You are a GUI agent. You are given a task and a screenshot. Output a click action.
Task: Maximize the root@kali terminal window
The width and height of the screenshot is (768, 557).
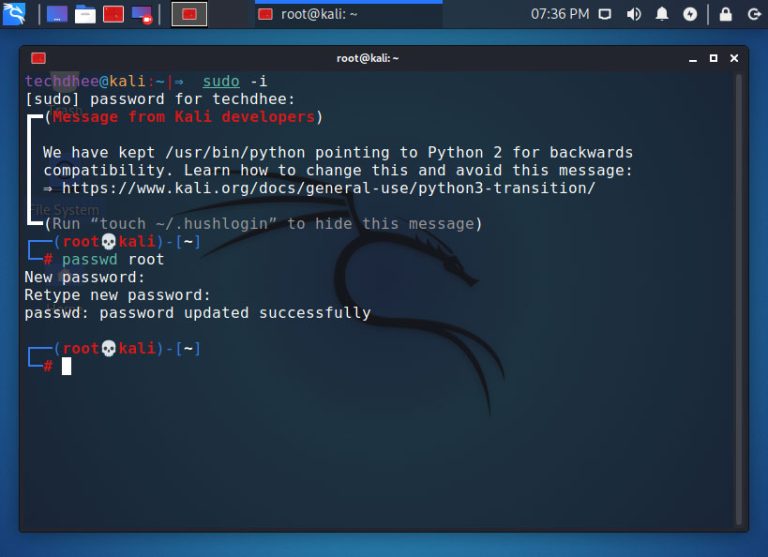click(714, 58)
